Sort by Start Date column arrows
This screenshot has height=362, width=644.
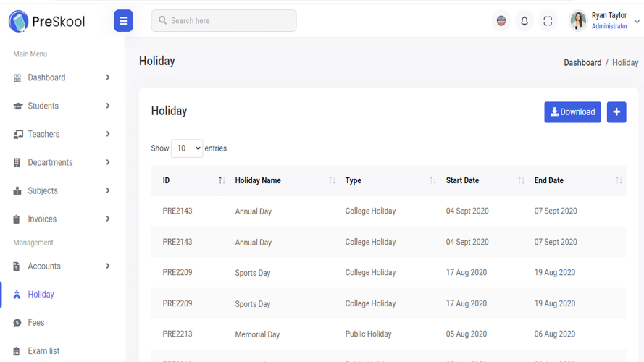pos(521,180)
